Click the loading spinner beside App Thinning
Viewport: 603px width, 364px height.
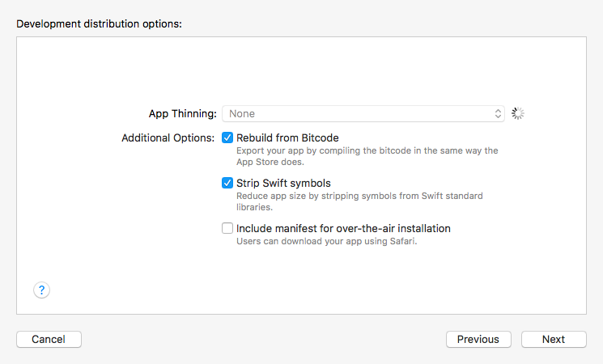tap(519, 114)
